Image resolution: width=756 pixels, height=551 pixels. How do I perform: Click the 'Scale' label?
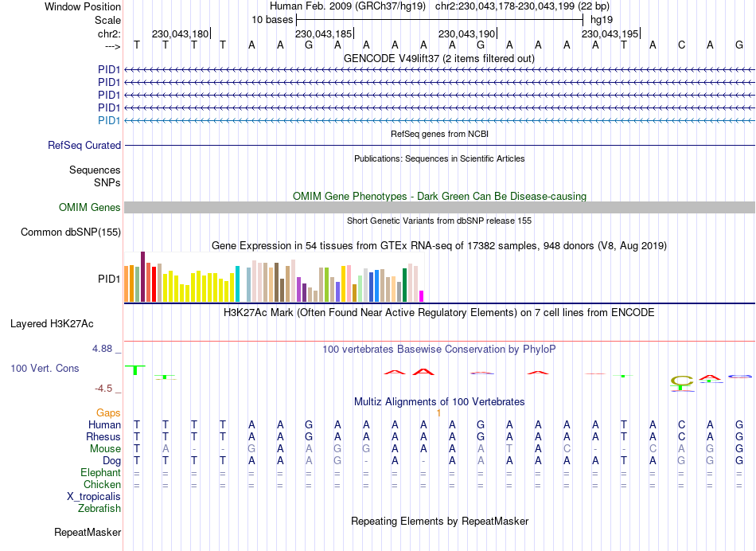(108, 20)
